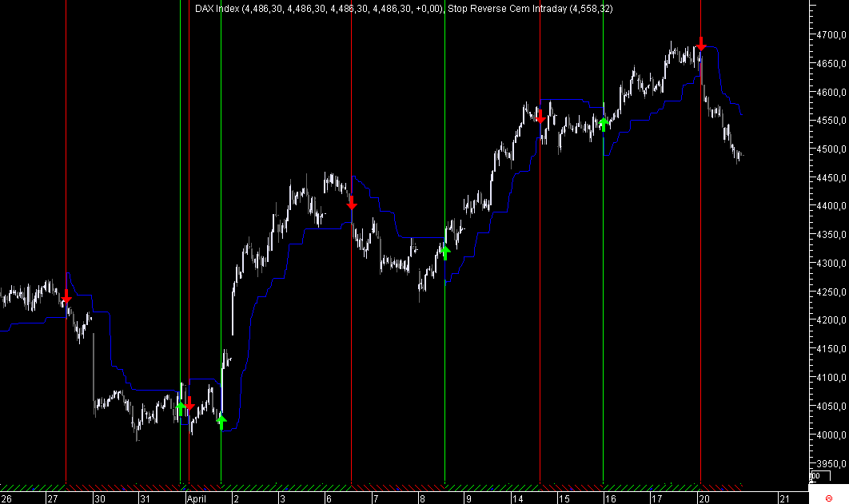This screenshot has height=504, width=849.
Task: Click the 4450,0 price axis label
Action: (x=831, y=177)
